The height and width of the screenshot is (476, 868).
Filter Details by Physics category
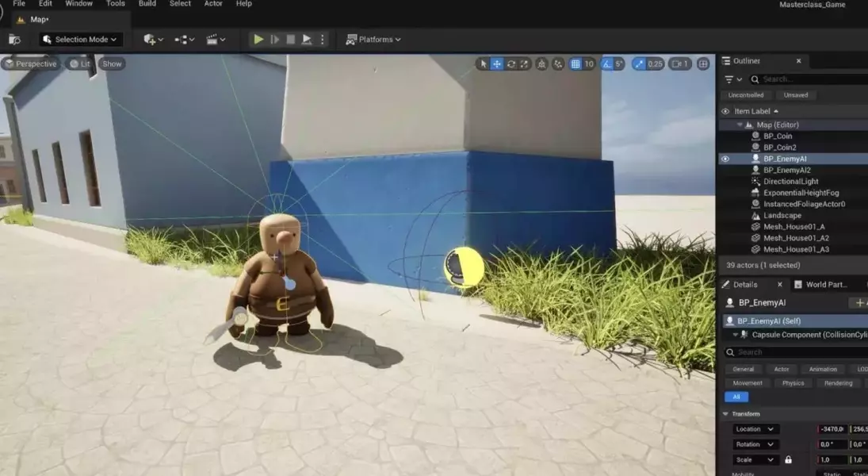pyautogui.click(x=793, y=383)
